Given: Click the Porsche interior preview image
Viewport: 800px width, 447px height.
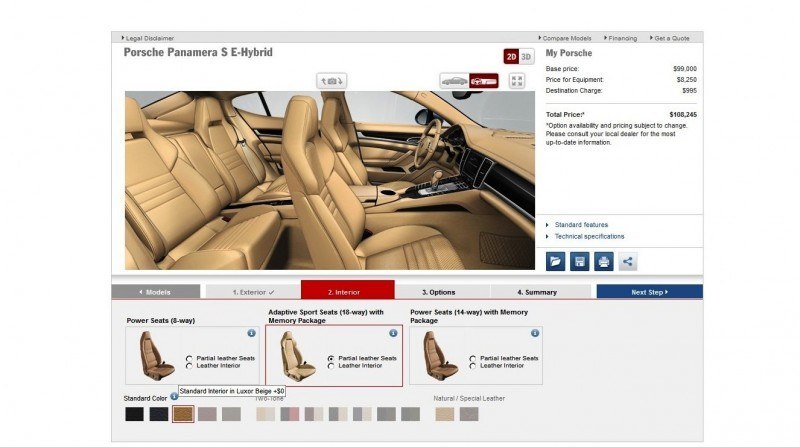Looking at the screenshot, I should [330, 181].
